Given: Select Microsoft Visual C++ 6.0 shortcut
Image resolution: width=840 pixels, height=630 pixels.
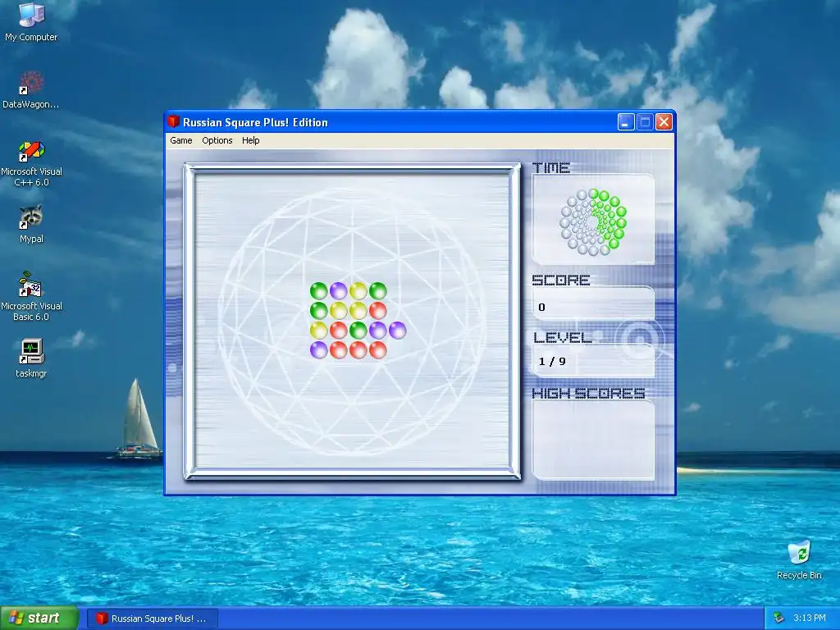Looking at the screenshot, I should point(32,163).
